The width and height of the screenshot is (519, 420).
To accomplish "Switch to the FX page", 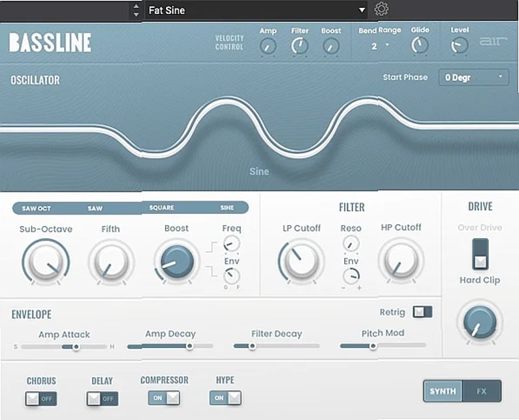I will [482, 391].
